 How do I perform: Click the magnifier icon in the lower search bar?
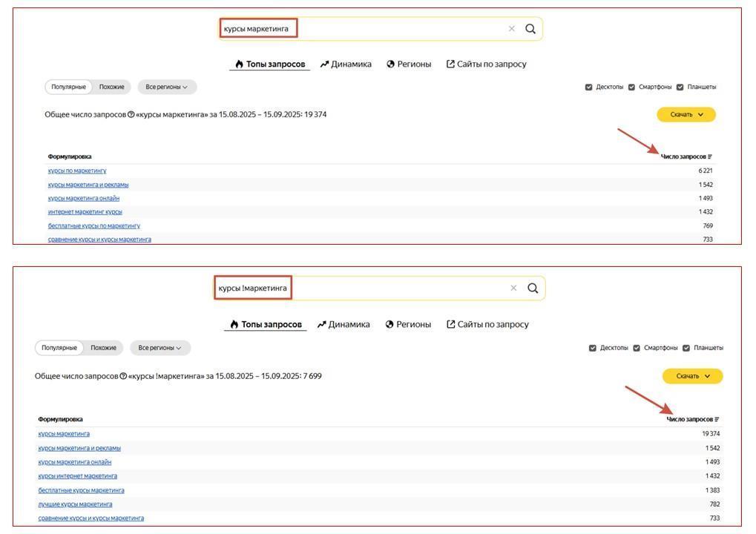pyautogui.click(x=533, y=289)
